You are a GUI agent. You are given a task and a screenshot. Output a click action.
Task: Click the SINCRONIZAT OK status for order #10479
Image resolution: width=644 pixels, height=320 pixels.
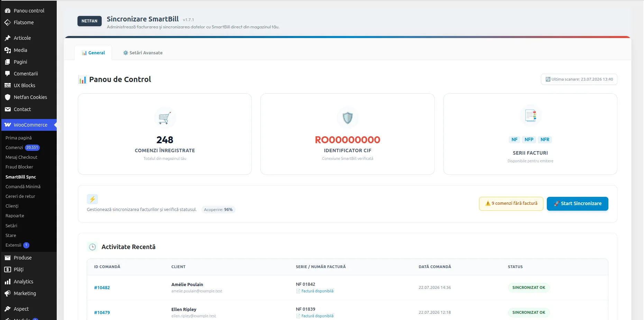(x=529, y=312)
